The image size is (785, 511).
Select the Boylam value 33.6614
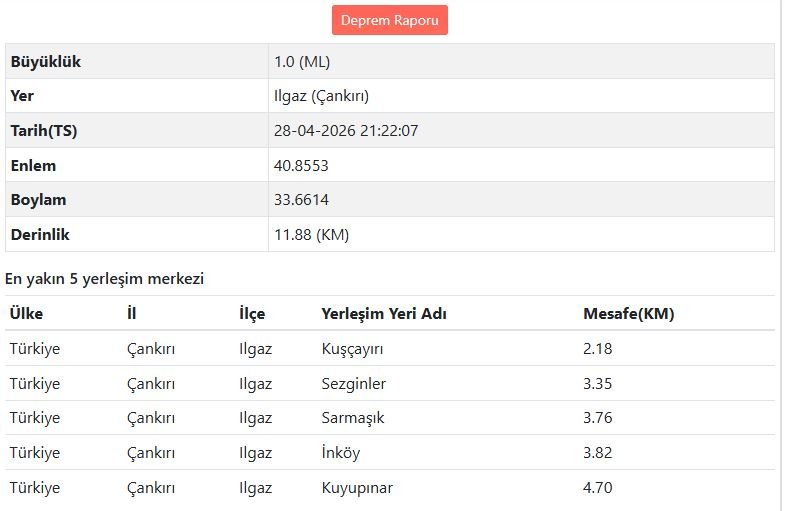301,200
